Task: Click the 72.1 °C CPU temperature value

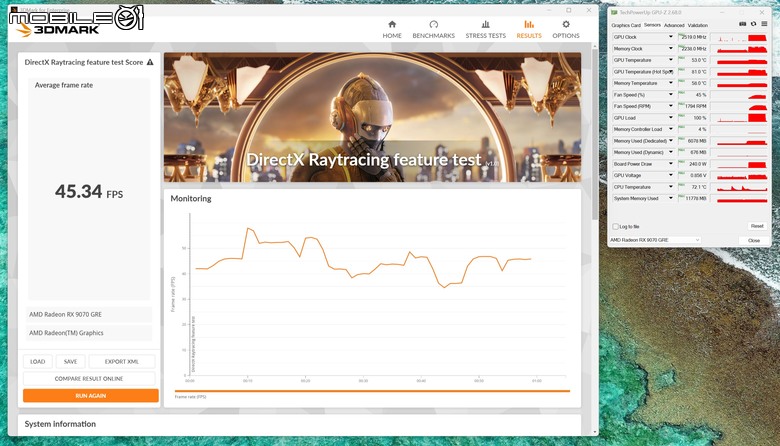Action: click(693, 187)
